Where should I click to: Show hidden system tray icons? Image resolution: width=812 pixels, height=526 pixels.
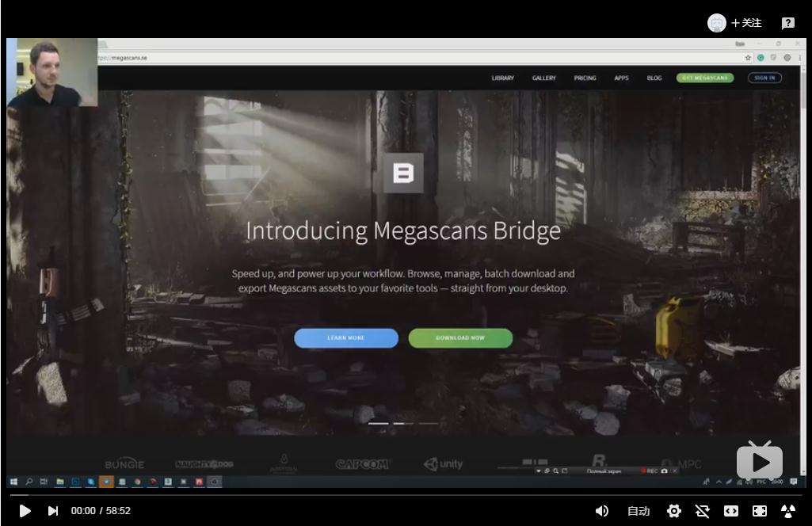tap(719, 482)
